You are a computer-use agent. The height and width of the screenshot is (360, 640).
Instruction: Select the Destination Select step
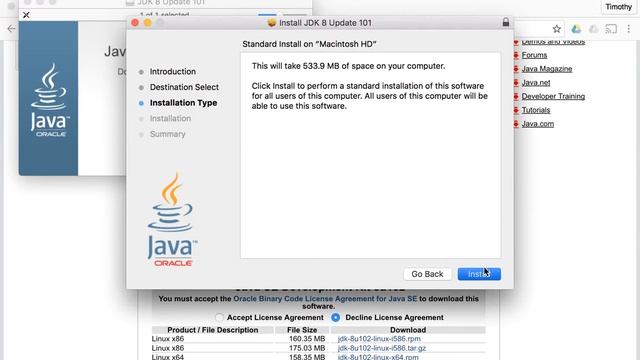point(184,87)
